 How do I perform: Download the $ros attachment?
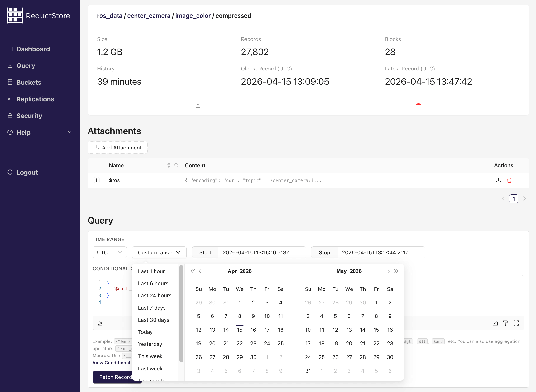pyautogui.click(x=498, y=180)
